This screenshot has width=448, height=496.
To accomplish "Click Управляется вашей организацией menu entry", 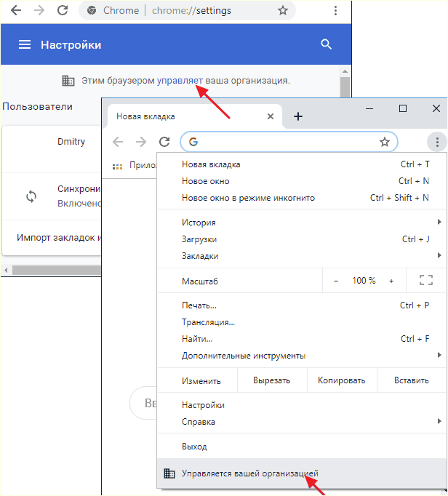I will pyautogui.click(x=301, y=473).
